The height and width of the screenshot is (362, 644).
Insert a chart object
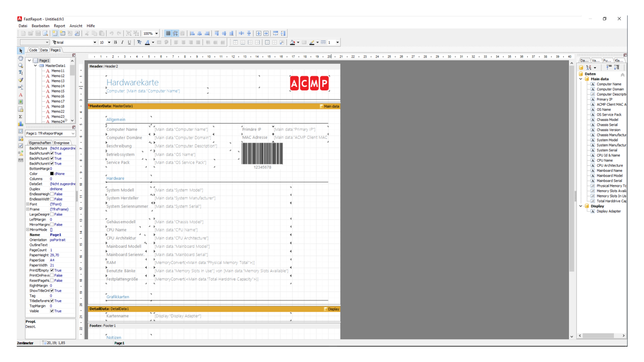click(x=21, y=124)
